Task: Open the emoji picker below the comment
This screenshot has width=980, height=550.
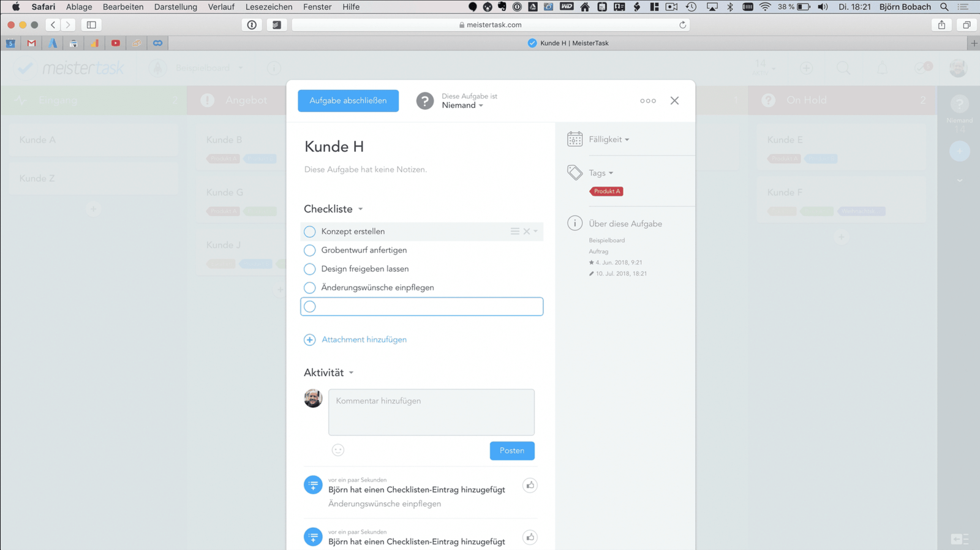Action: (338, 450)
